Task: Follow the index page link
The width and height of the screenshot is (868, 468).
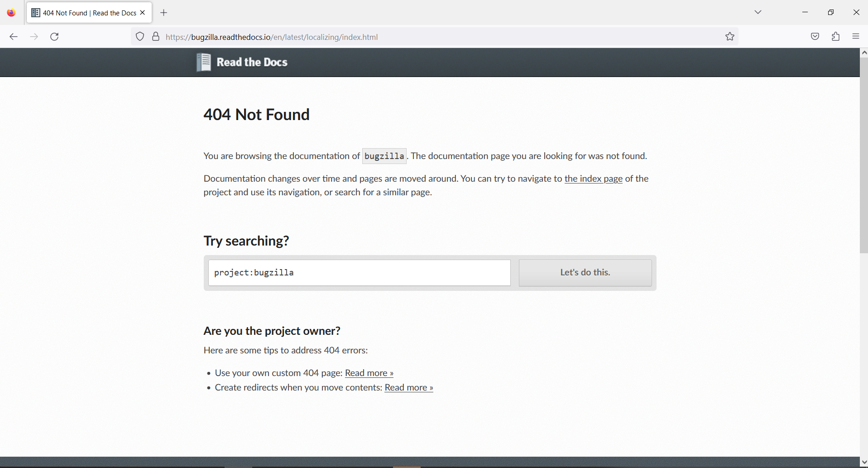Action: [x=593, y=179]
